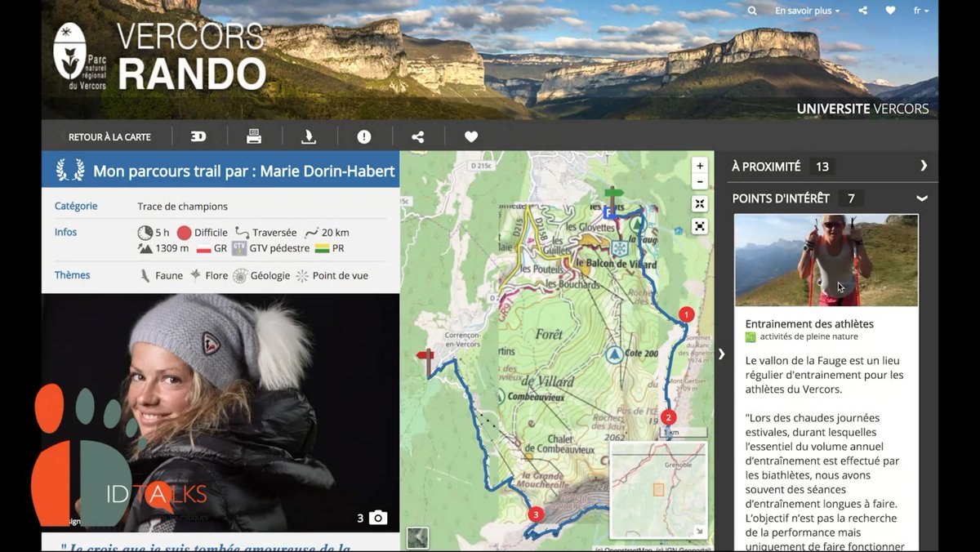Click the minimap overview inset
This screenshot has height=552, width=980.
click(658, 491)
